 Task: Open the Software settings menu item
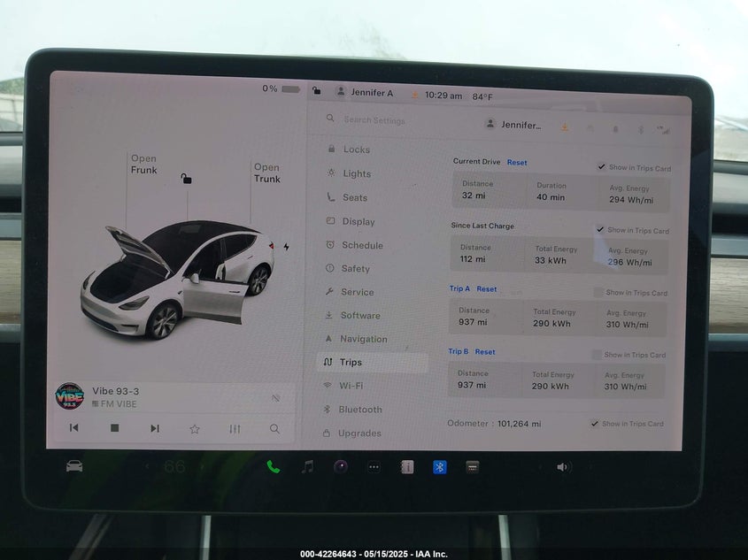[359, 315]
